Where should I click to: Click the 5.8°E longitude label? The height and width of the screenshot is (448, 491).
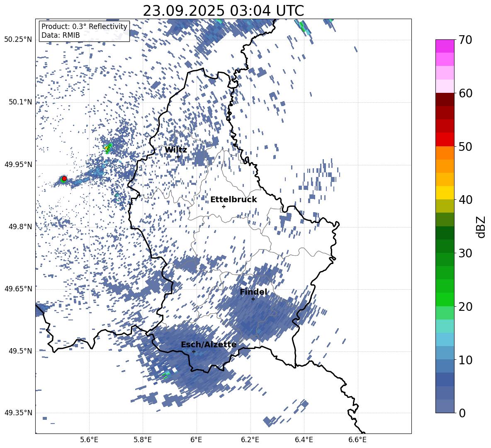[143, 440]
